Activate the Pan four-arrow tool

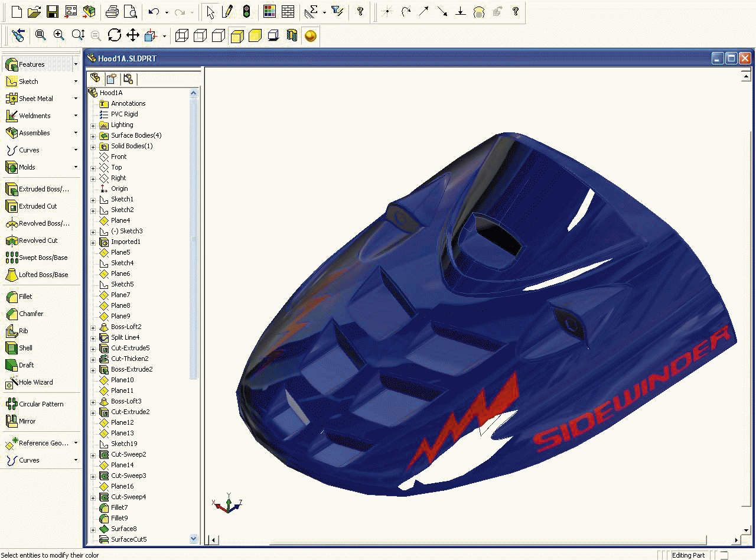click(x=133, y=35)
